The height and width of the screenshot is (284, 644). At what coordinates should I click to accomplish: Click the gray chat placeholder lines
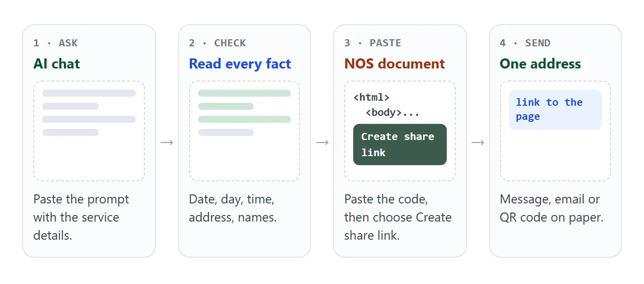tap(89, 113)
